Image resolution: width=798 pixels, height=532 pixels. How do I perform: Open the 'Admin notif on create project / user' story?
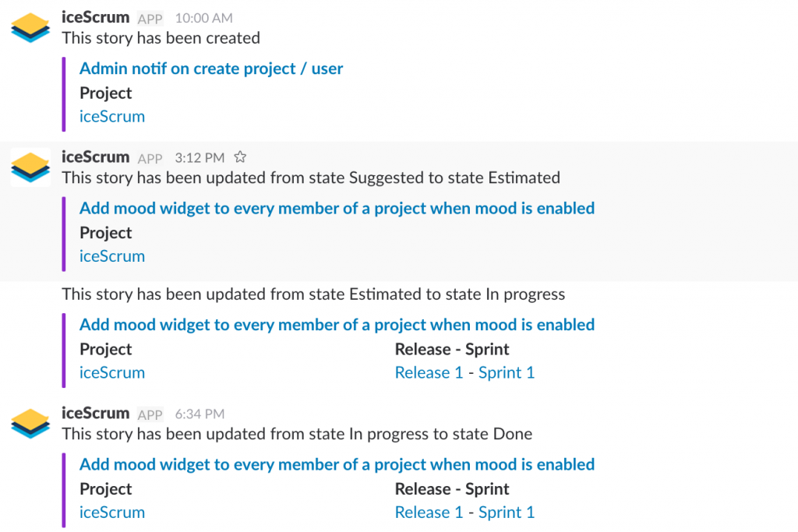pyautogui.click(x=210, y=68)
